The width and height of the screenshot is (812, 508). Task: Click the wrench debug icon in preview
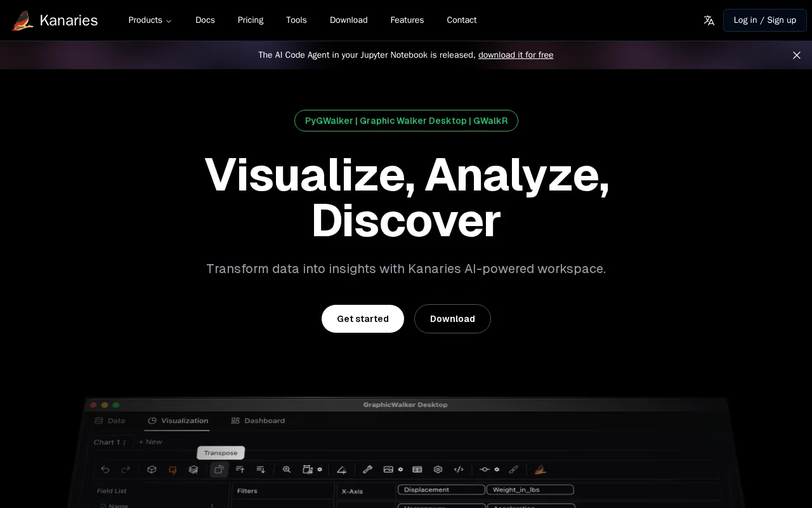tap(367, 470)
